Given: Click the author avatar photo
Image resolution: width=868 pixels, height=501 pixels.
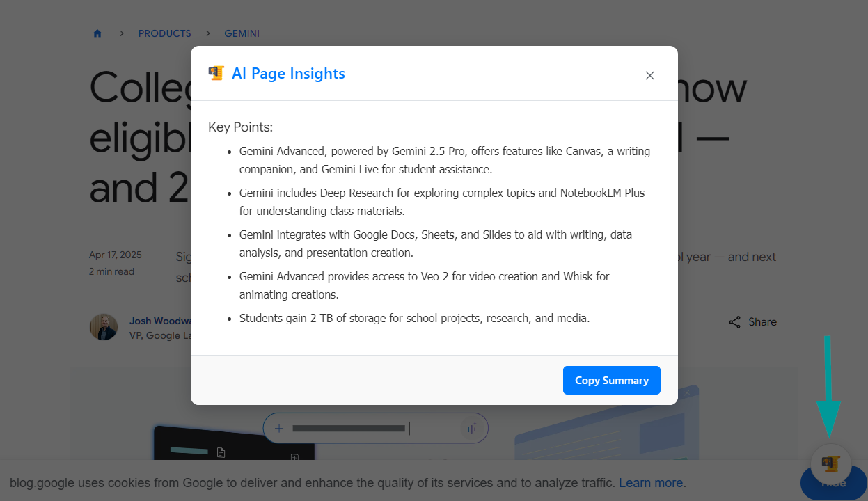Looking at the screenshot, I should point(104,327).
